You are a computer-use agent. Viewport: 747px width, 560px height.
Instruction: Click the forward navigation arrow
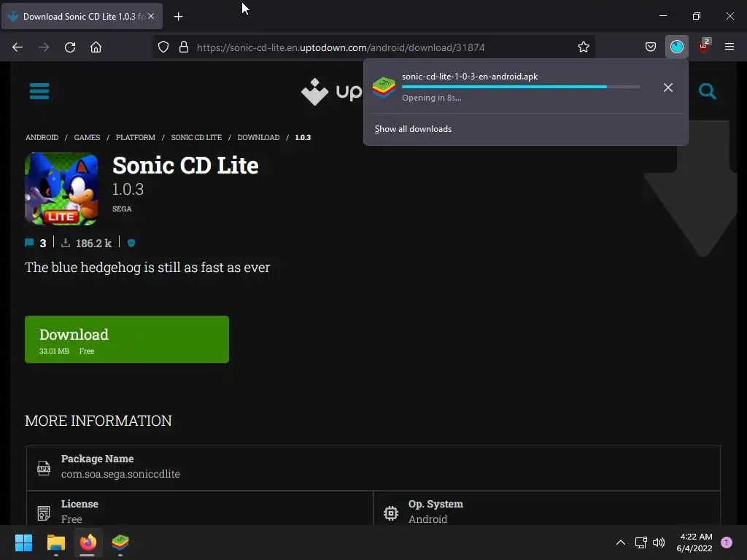pos(44,47)
